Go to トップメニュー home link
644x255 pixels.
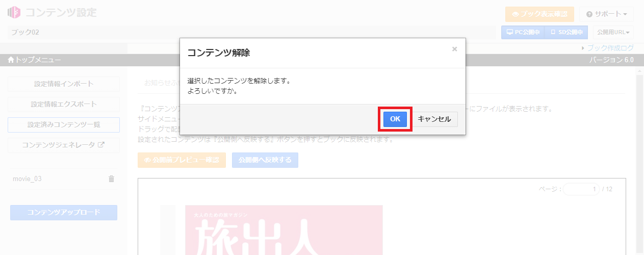[x=35, y=60]
